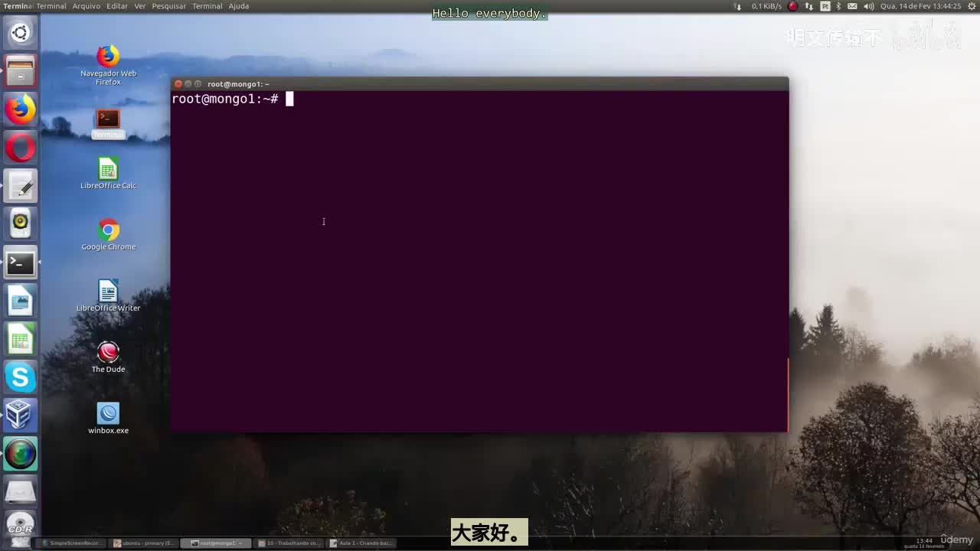The width and height of the screenshot is (980, 551).
Task: Open the Ajuda menu
Action: pos(239,6)
